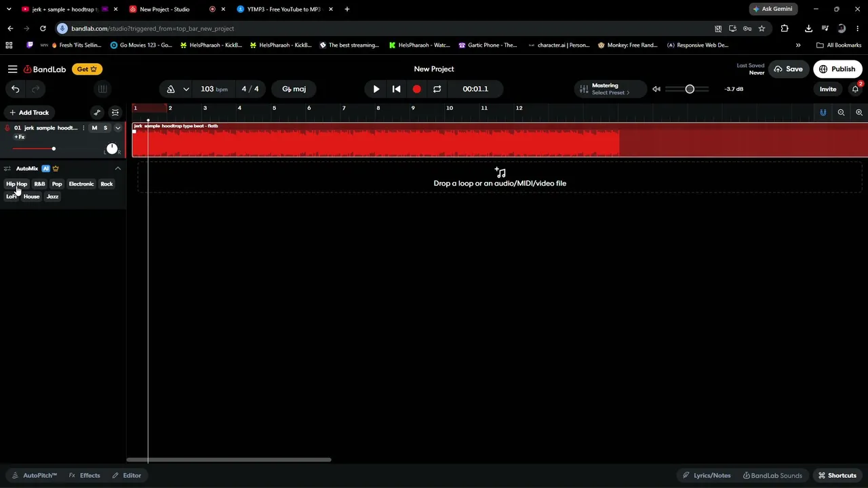The image size is (868, 488).
Task: Open the automation curve tool
Action: pos(97,113)
